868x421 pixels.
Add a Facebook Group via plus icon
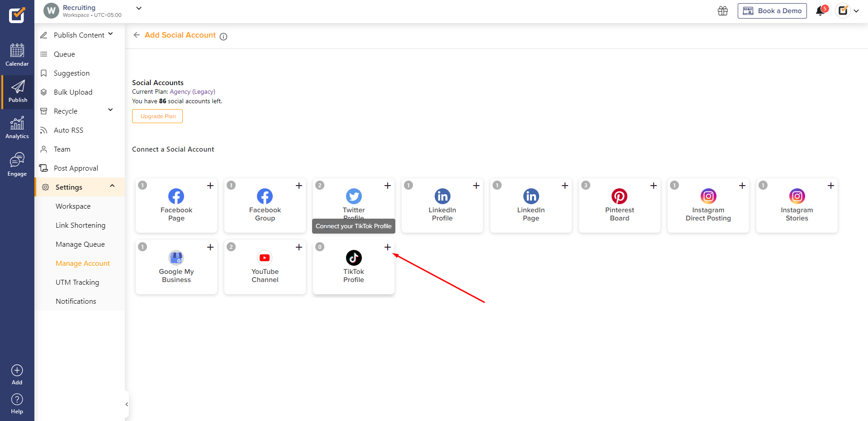299,186
